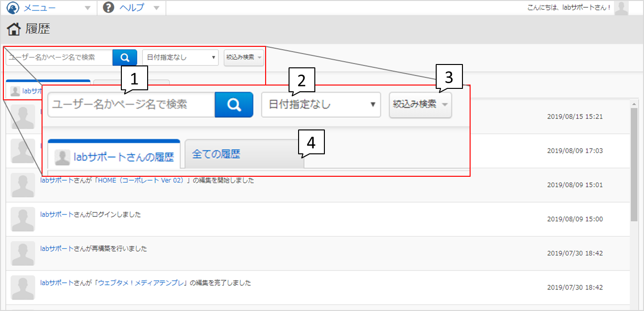Open the 絞込み検索 filter dropdown
Viewport: 644px width, 311px height.
click(x=419, y=105)
